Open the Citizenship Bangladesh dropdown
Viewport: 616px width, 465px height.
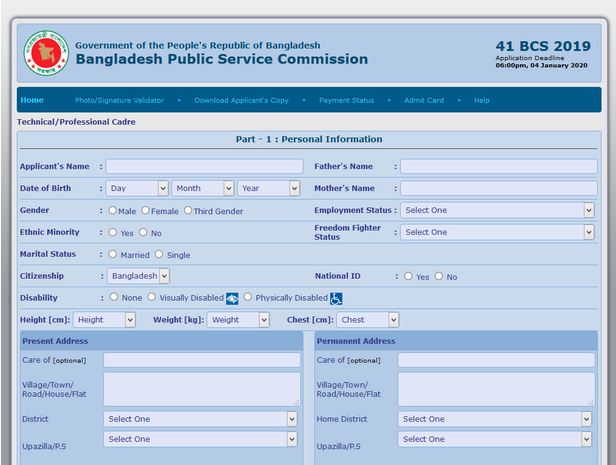(138, 276)
